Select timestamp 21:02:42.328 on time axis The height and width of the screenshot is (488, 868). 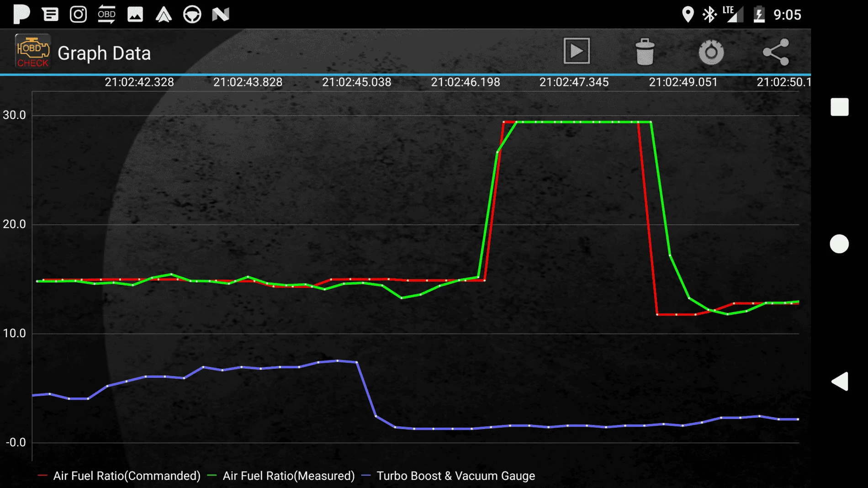coord(139,82)
